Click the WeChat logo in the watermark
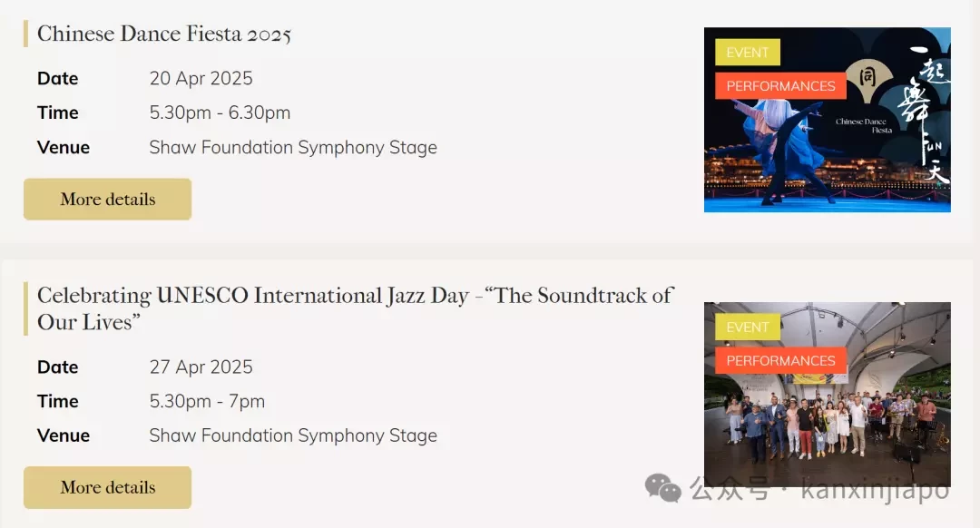 click(x=662, y=488)
